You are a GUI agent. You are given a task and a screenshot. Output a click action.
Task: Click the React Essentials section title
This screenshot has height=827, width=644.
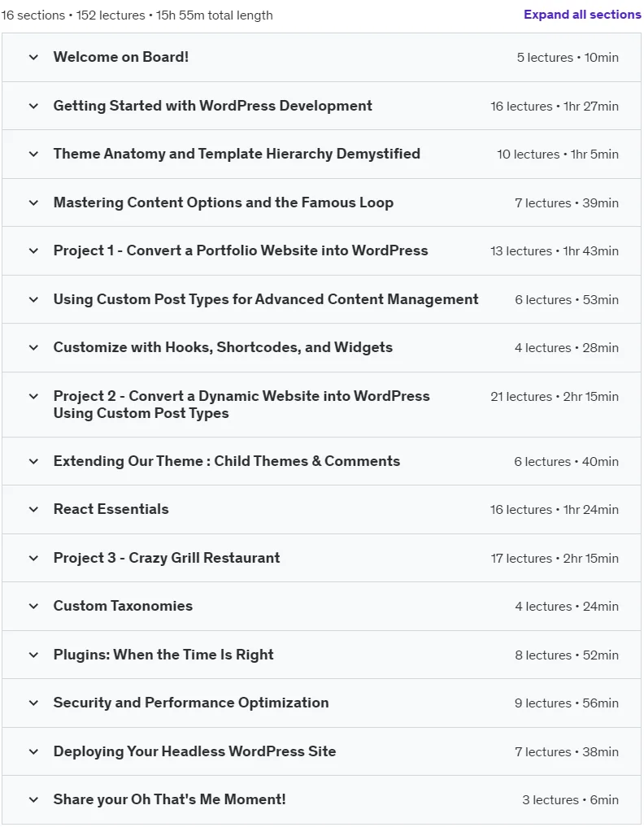click(111, 509)
